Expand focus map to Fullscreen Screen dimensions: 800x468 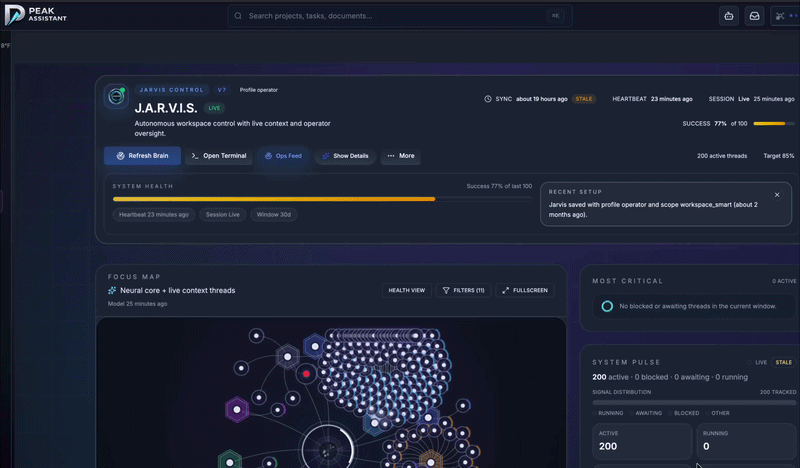pos(524,290)
